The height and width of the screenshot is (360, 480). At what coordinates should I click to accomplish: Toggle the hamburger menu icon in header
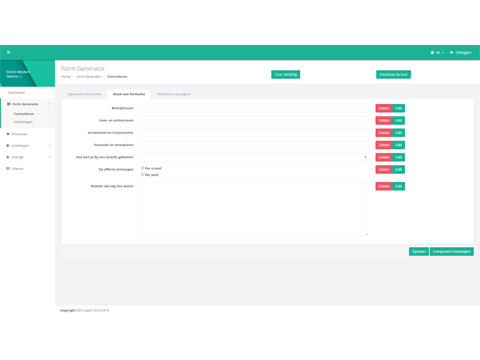9,52
